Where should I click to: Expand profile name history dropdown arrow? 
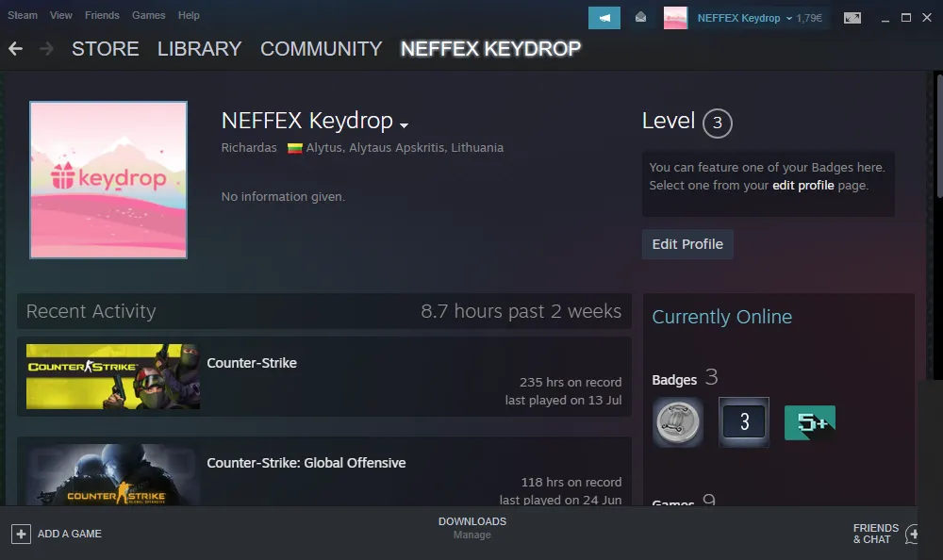tap(405, 125)
